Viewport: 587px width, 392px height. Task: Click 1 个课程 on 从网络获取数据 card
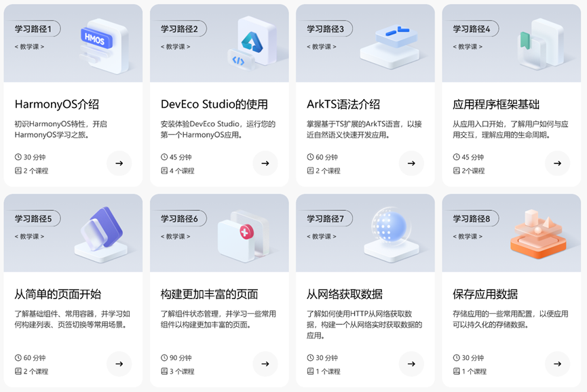pos(328,371)
